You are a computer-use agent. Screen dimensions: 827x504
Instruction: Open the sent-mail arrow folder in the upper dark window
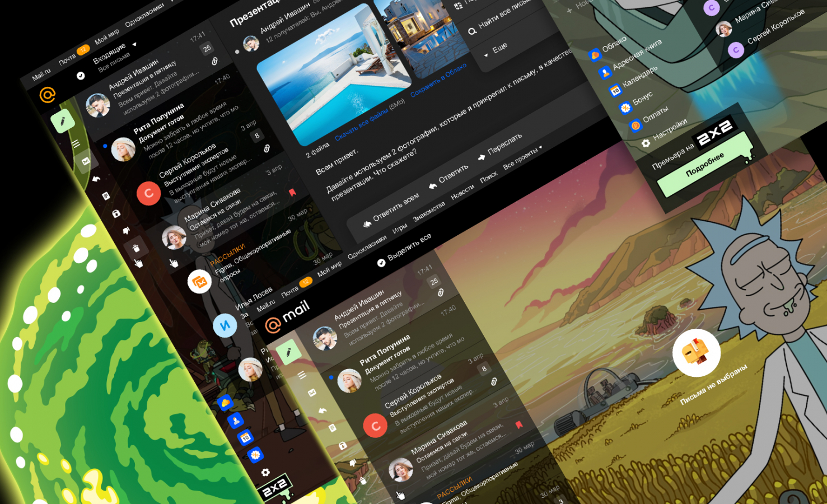pyautogui.click(x=96, y=179)
